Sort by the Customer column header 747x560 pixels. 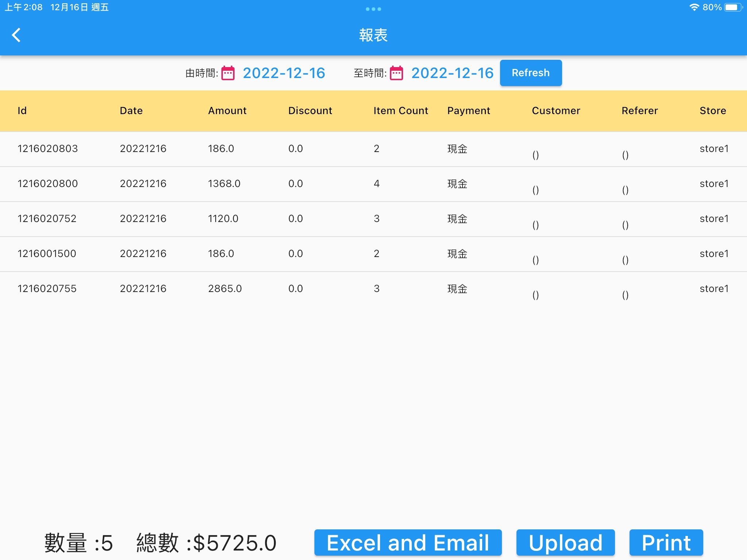[x=556, y=111]
